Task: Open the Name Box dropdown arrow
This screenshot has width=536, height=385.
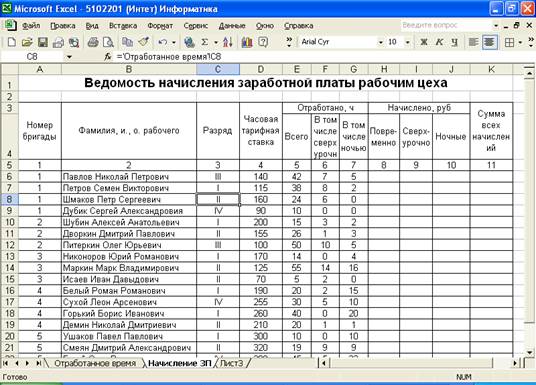Action: tap(69, 57)
